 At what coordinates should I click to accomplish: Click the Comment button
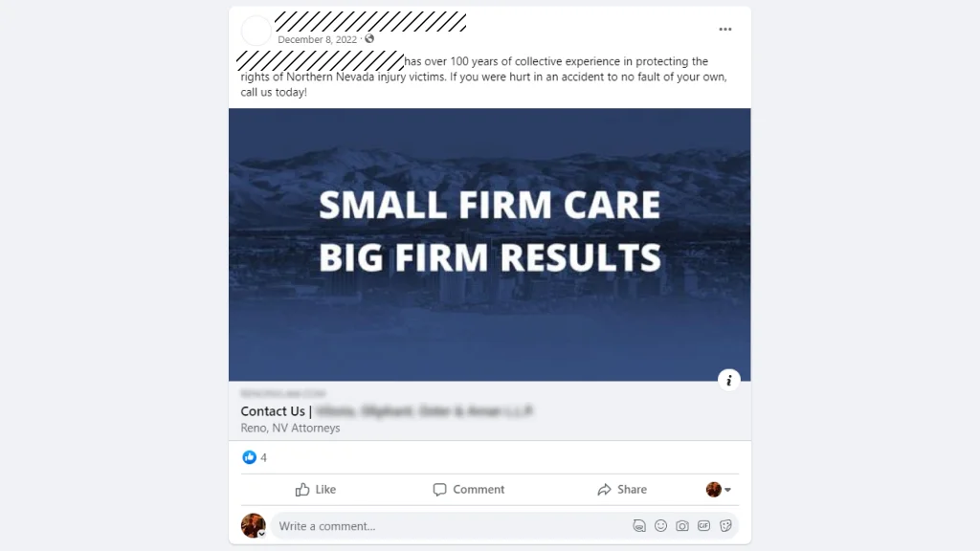coord(469,489)
